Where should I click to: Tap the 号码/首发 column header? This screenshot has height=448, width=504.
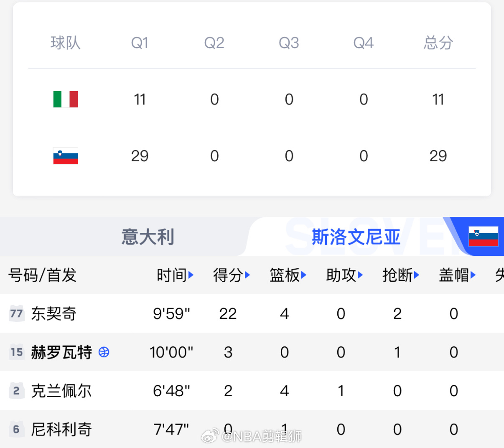point(42,275)
